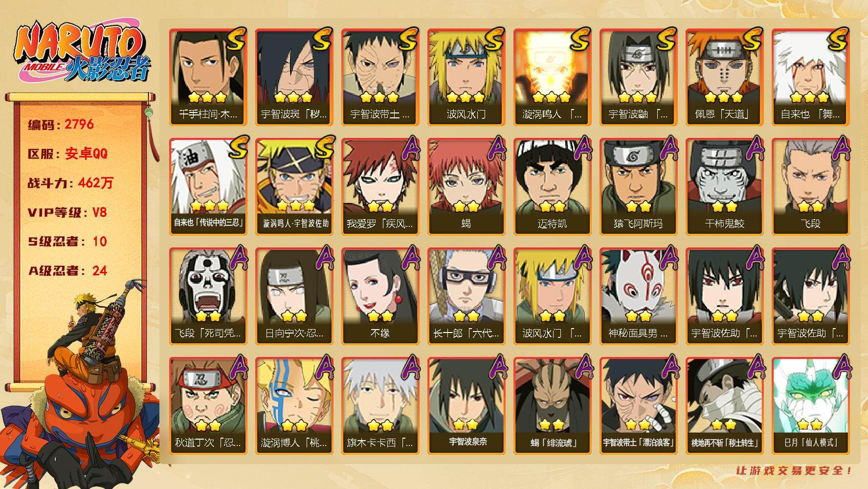
Task: Choose the 蝎「绯流琥」 card
Action: [552, 406]
